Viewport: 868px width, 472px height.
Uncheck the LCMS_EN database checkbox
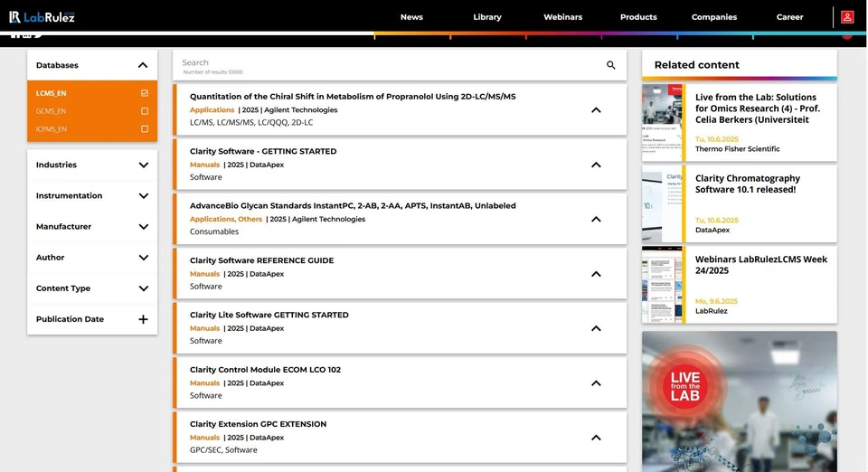click(145, 93)
